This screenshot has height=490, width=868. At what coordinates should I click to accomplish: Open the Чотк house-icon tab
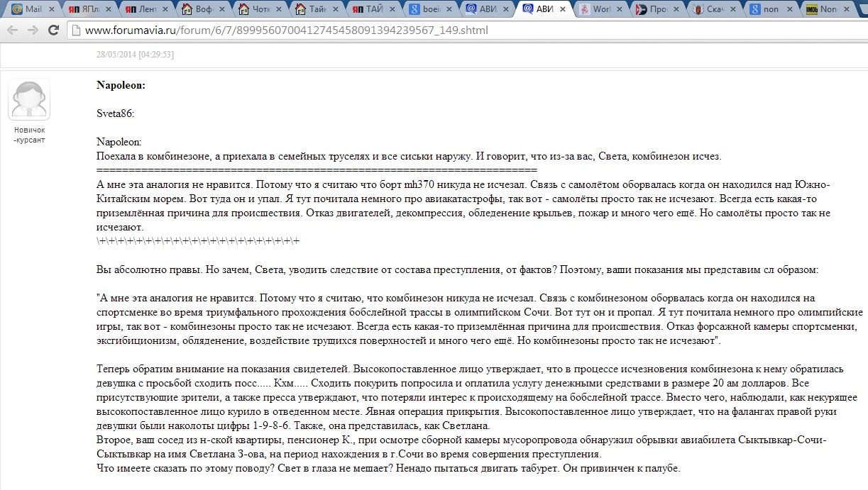pyautogui.click(x=258, y=9)
